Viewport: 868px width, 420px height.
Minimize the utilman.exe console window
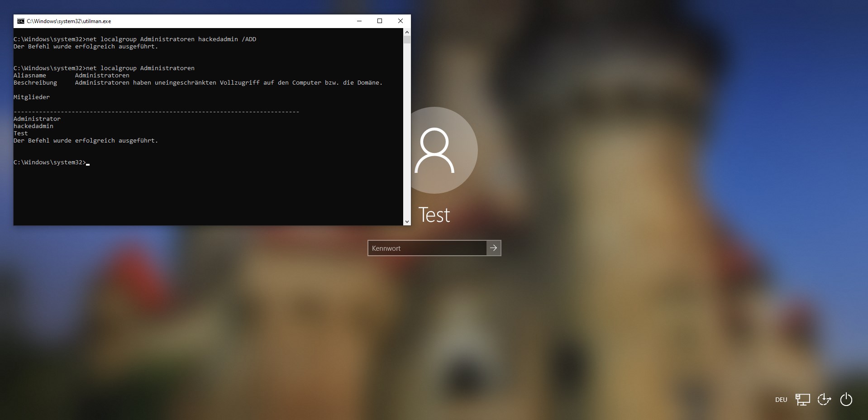pyautogui.click(x=359, y=21)
